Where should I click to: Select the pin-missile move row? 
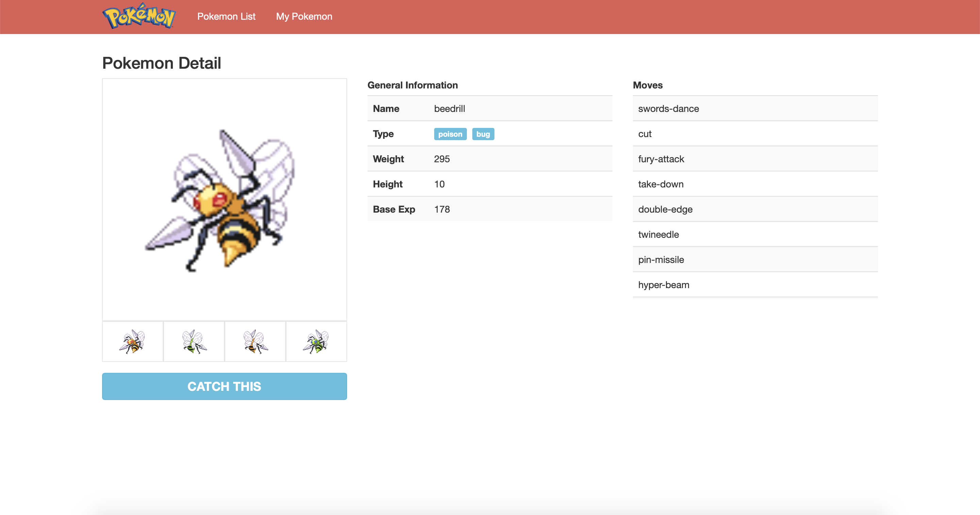tap(661, 260)
